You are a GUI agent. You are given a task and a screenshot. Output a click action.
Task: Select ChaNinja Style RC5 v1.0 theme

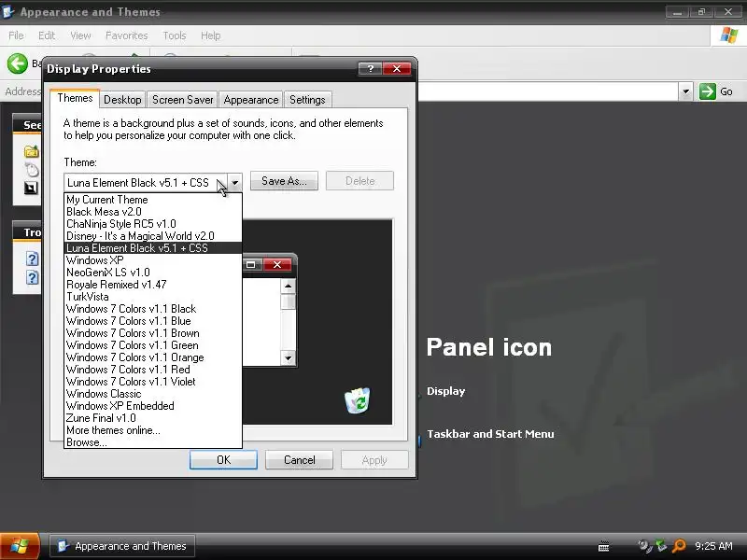coord(153,224)
